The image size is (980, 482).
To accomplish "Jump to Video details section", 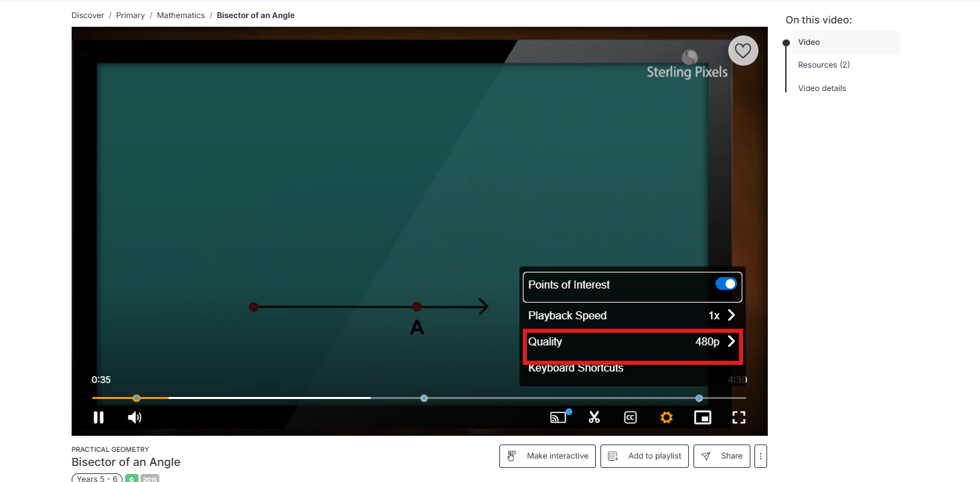I will 822,88.
